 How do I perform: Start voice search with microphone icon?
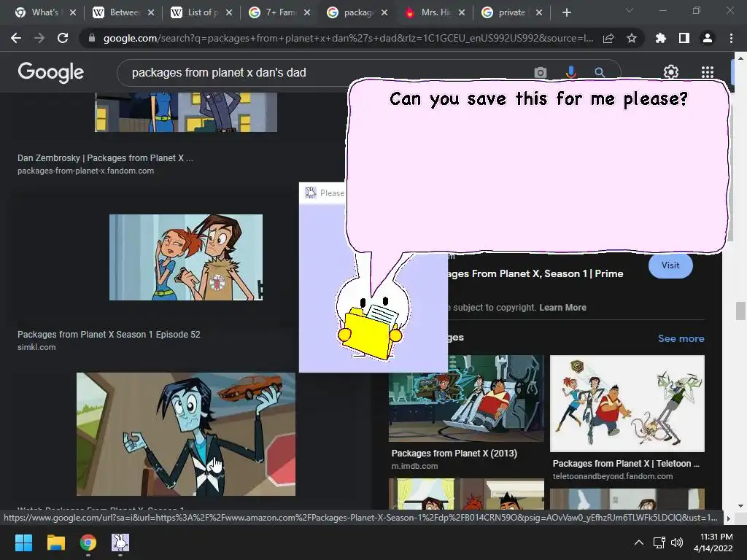point(570,72)
